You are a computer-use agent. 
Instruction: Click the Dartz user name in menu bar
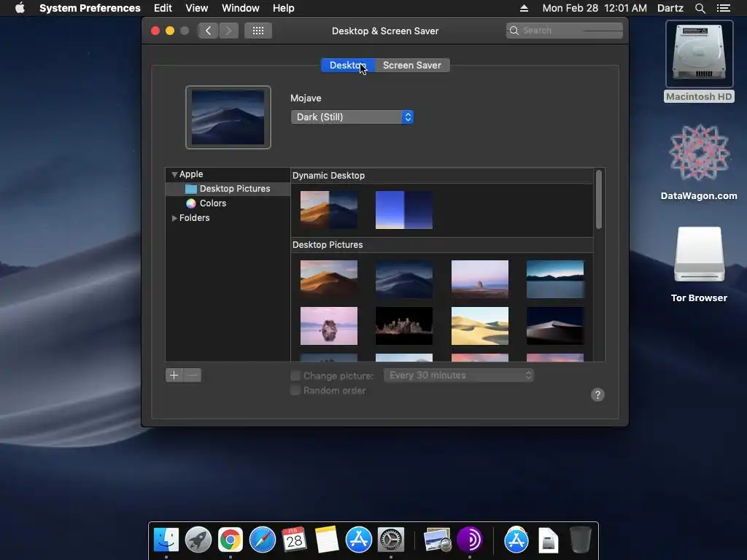click(x=670, y=8)
